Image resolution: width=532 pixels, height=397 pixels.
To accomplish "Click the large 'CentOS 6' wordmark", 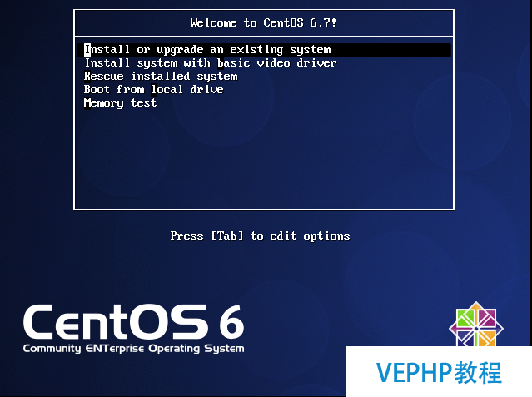I will pos(134,322).
